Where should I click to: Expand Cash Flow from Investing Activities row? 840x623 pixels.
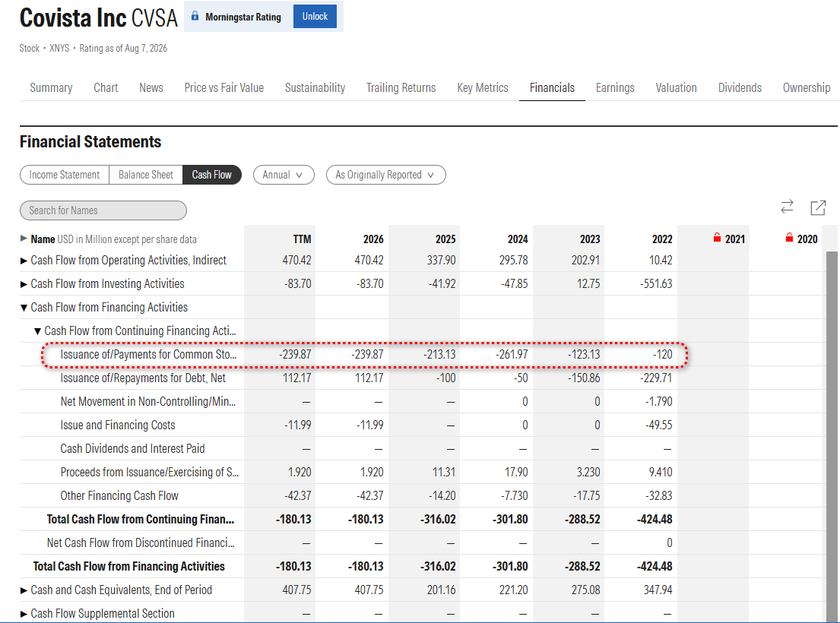(x=24, y=284)
